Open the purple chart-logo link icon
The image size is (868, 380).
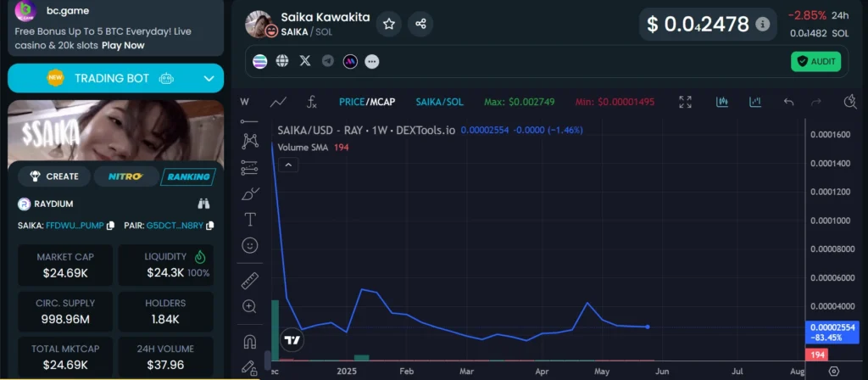[x=350, y=61]
